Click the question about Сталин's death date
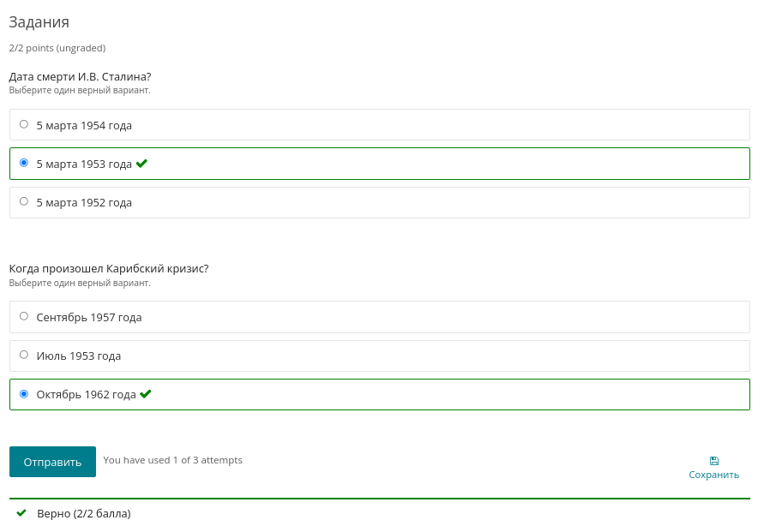The height and width of the screenshot is (532, 770). point(80,76)
